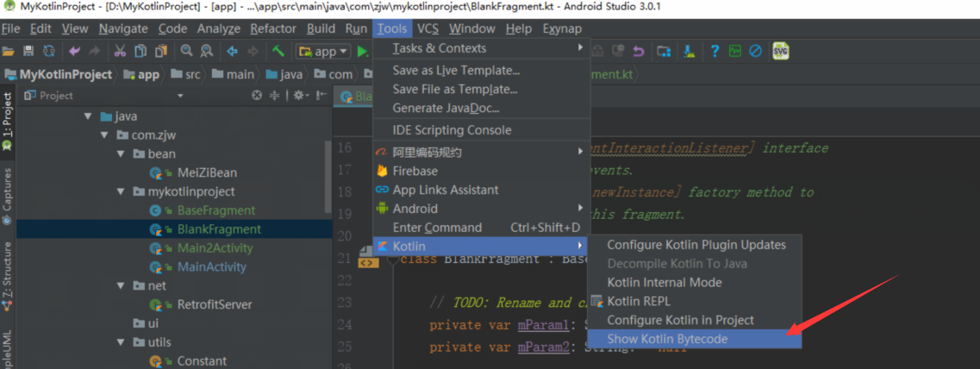The image size is (980, 369).
Task: Select Show Kotlin Bytecode menu entry
Action: tap(667, 339)
